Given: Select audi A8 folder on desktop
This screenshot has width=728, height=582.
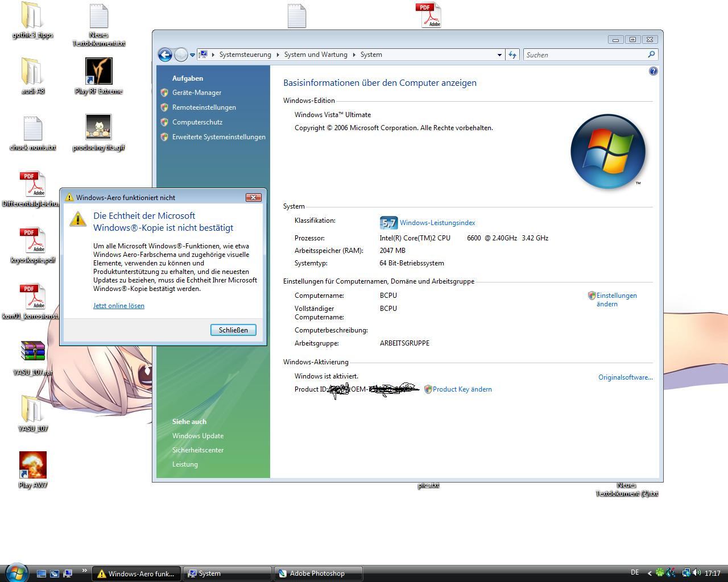Looking at the screenshot, I should [32, 76].
